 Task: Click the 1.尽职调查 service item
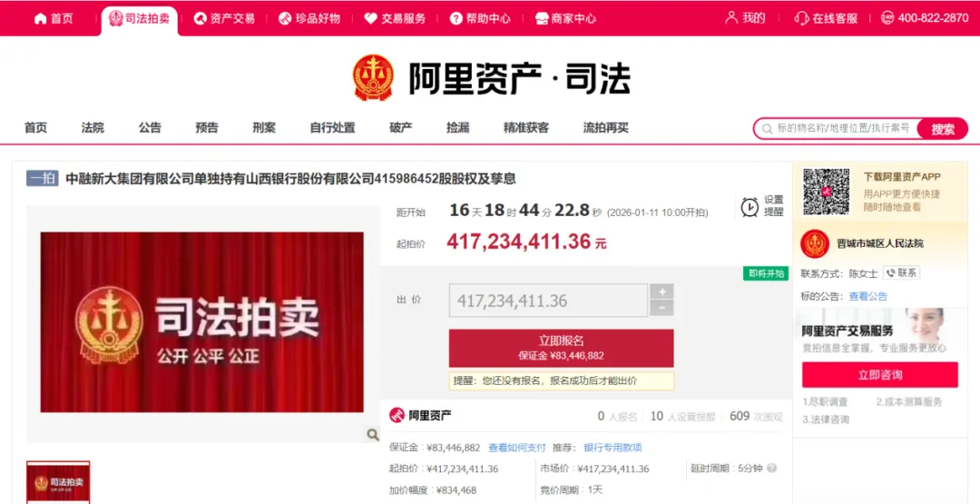[825, 402]
